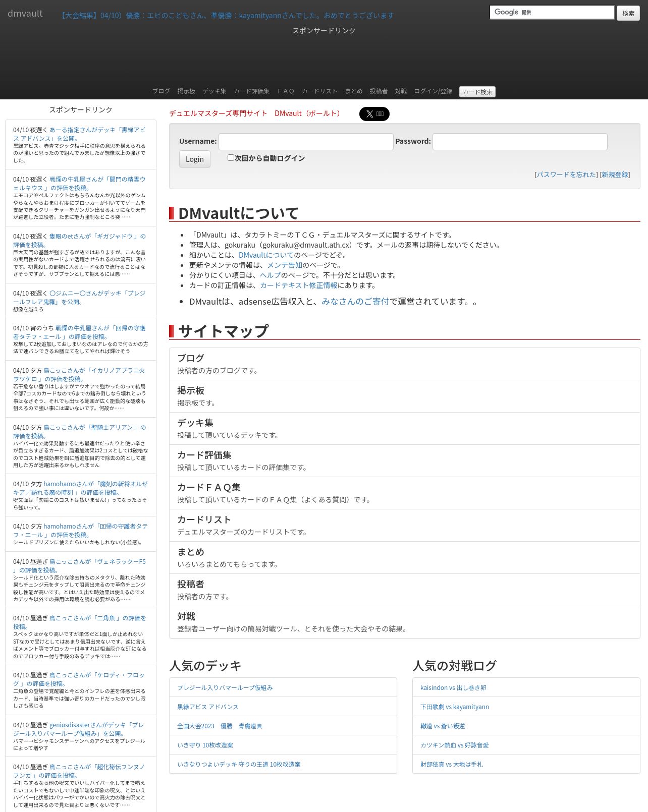Open hamohamoさん's 魔刻の斬将オルゼキア review
The image size is (648, 812).
tap(80, 488)
